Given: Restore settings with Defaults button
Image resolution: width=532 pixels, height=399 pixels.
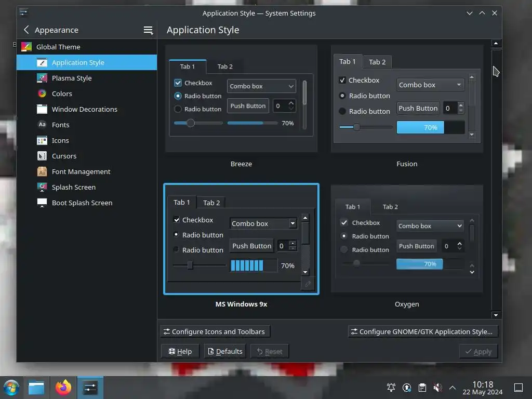Looking at the screenshot, I should pos(225,352).
